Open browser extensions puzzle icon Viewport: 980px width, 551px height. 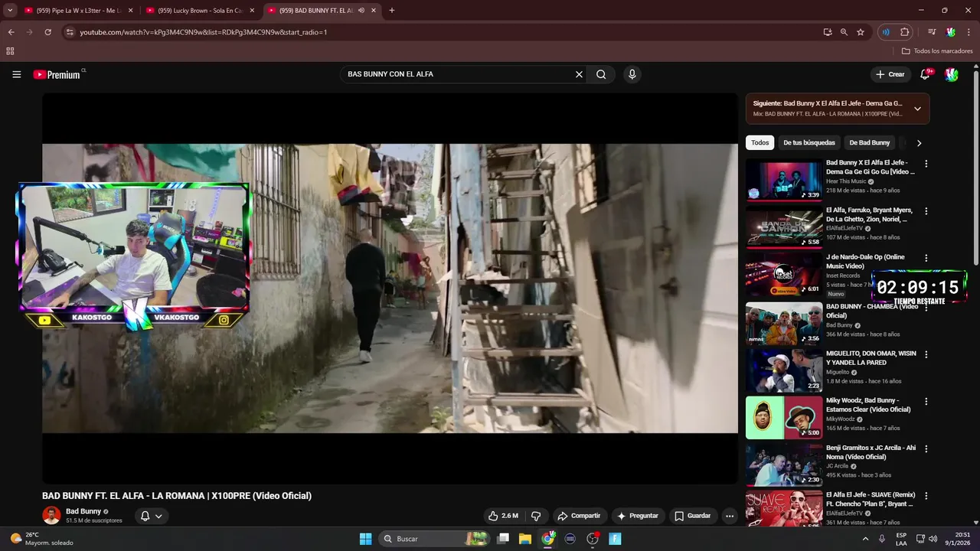pyautogui.click(x=905, y=32)
